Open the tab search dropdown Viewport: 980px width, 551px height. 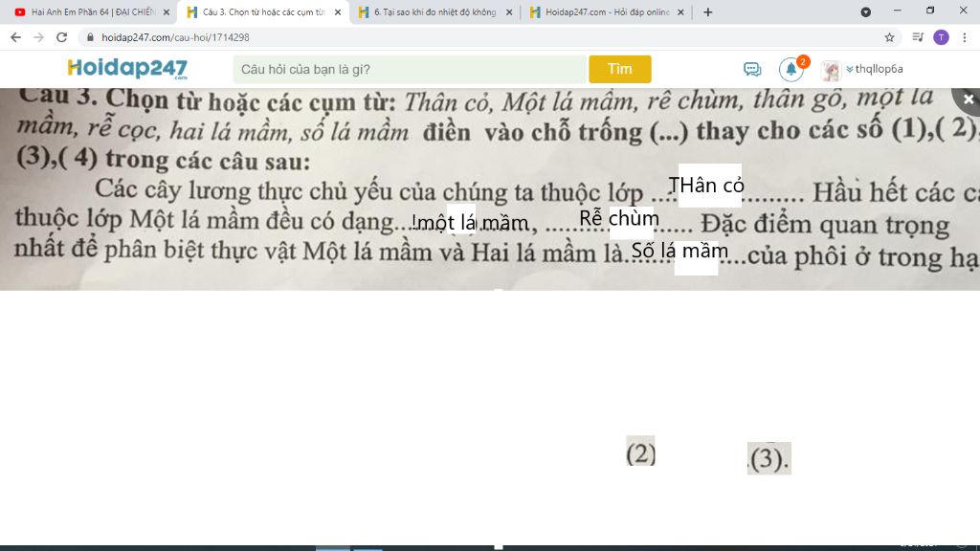coord(865,11)
